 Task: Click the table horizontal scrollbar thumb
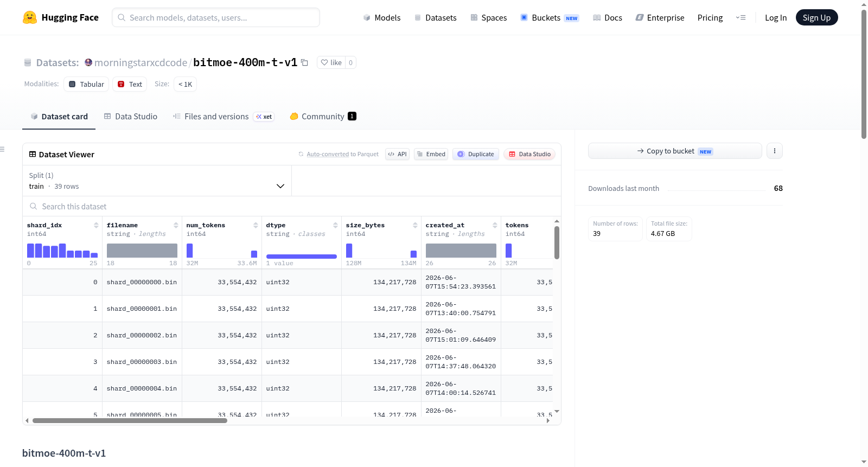click(130, 420)
